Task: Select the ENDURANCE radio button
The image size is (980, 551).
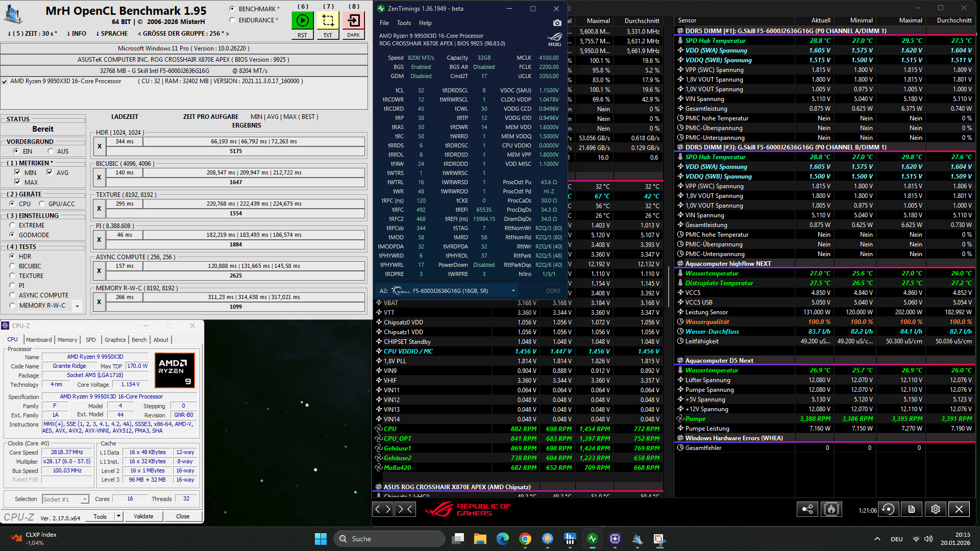Action: (232, 20)
